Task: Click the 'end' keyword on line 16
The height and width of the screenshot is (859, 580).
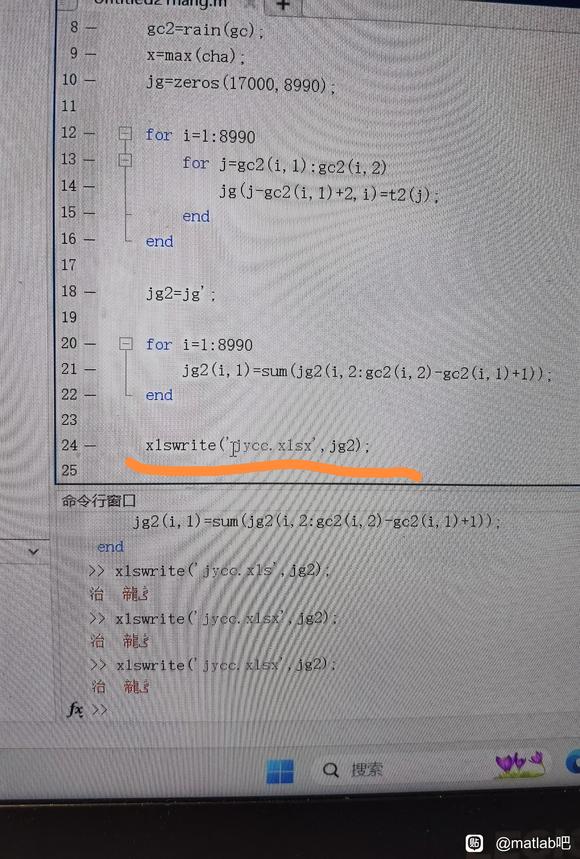Action: click(159, 242)
